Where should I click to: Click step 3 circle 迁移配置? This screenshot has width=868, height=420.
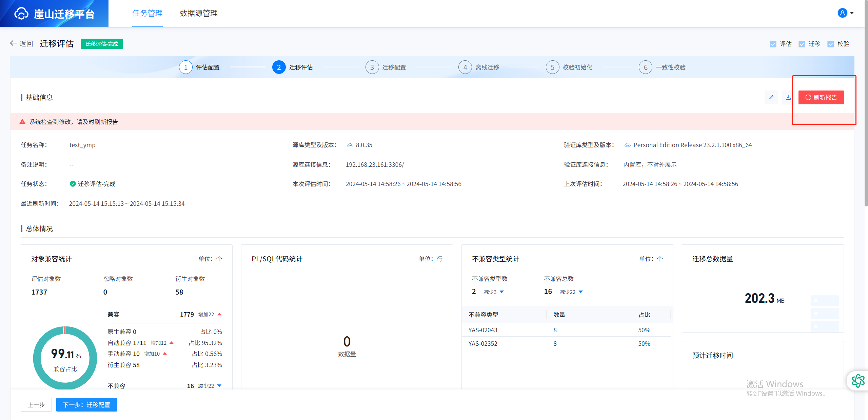click(372, 67)
